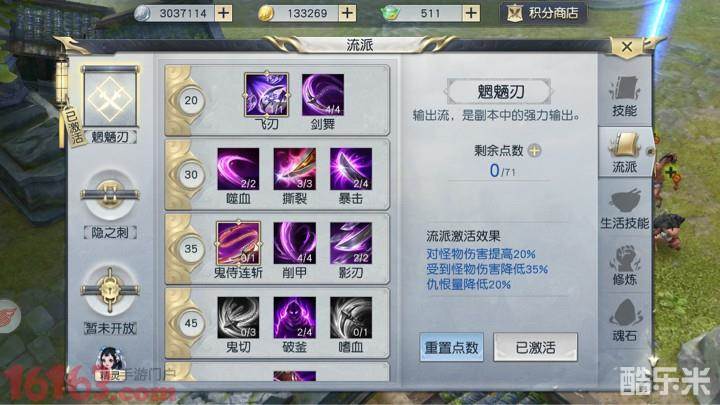Open the 生活技能 side tab
The height and width of the screenshot is (405, 720).
click(624, 209)
